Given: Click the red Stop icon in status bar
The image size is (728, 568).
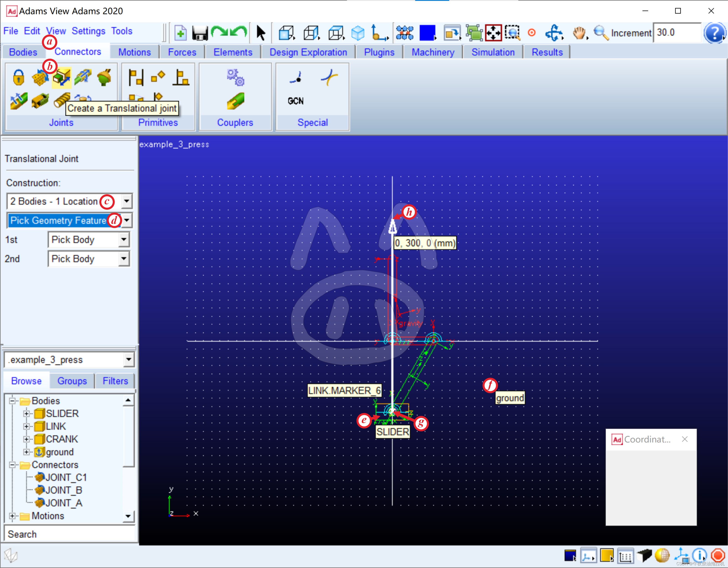Looking at the screenshot, I should coord(718,556).
